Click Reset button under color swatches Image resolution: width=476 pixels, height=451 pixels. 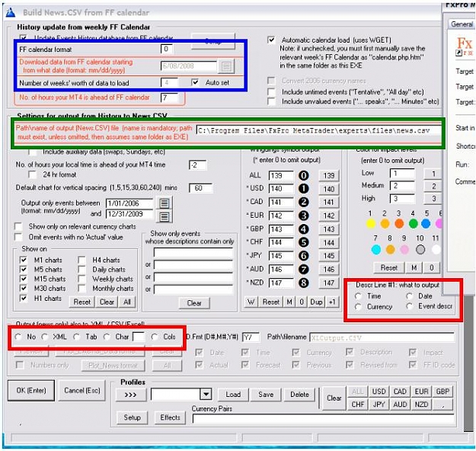tap(389, 267)
